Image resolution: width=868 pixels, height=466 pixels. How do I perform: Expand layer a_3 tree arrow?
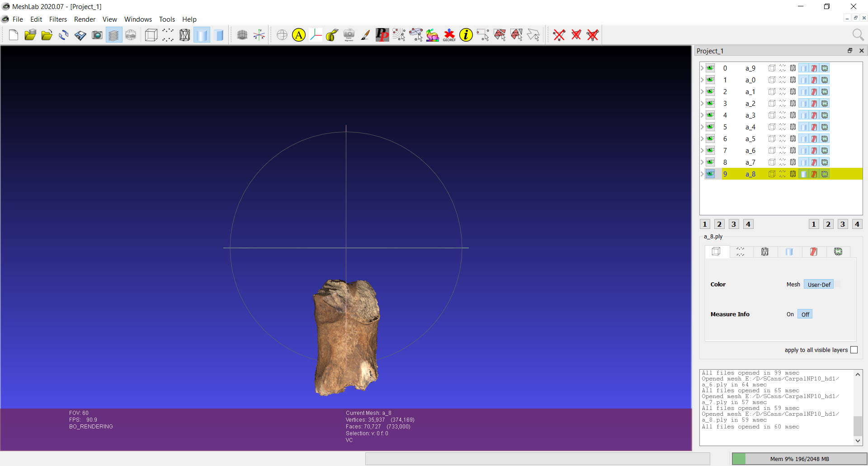[702, 115]
